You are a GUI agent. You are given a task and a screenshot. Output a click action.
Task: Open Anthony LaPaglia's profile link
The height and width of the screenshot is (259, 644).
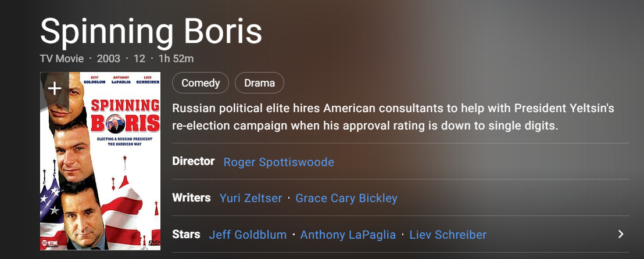tap(348, 235)
